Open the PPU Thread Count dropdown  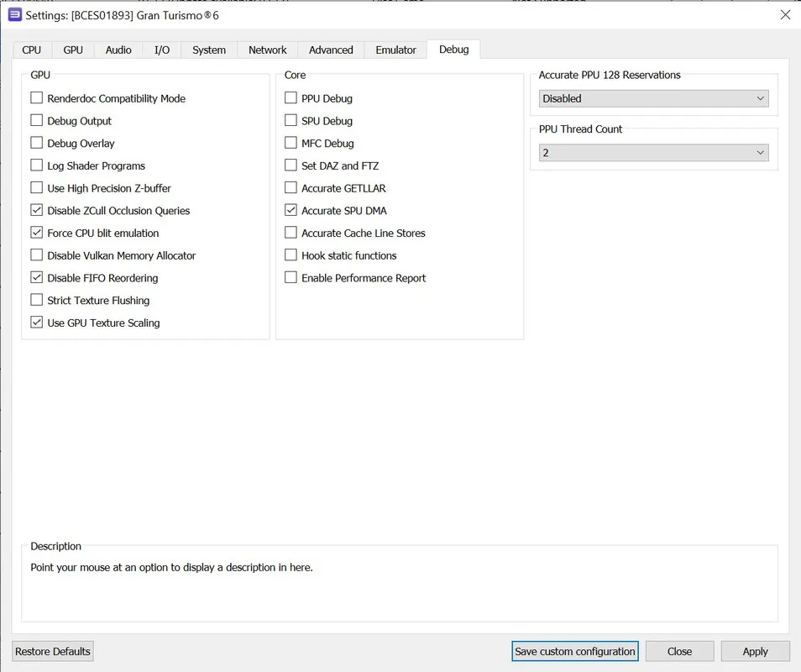pyautogui.click(x=653, y=153)
